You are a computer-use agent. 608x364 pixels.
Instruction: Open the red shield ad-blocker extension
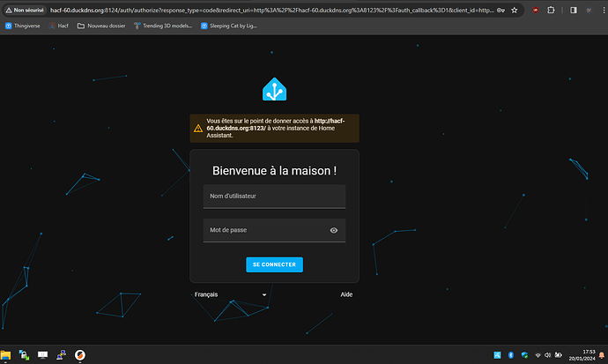pyautogui.click(x=536, y=10)
